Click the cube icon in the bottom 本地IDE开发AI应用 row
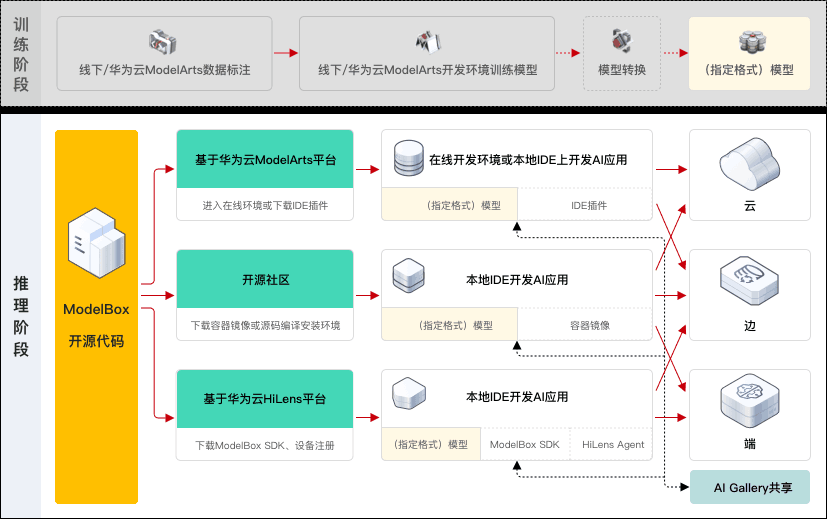The width and height of the screenshot is (827, 519). click(409, 393)
